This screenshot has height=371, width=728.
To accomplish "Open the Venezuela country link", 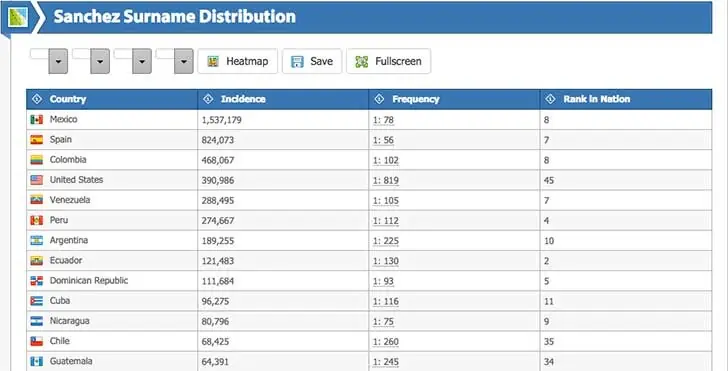I will (x=70, y=200).
